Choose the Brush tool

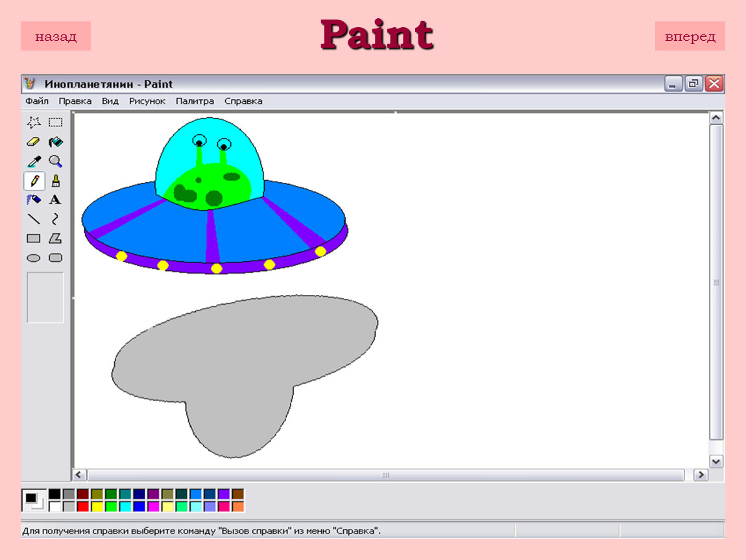coord(56,181)
